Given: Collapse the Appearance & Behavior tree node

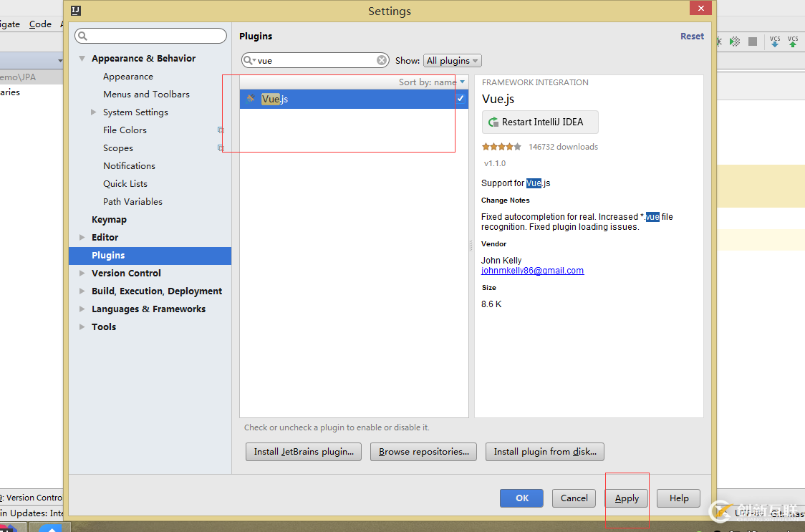Looking at the screenshot, I should 82,59.
